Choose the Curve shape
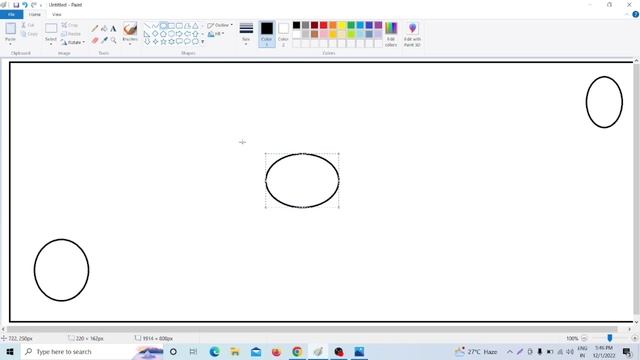 click(x=155, y=26)
